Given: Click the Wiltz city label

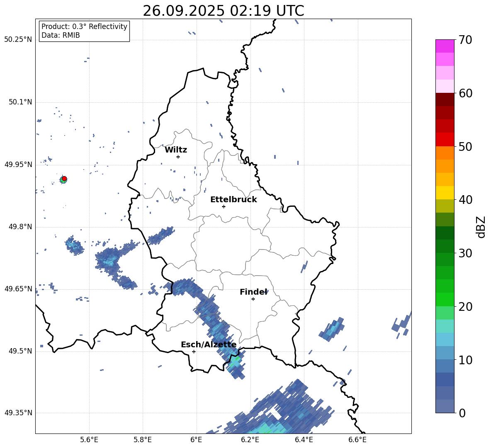Looking at the screenshot, I should coord(176,150).
